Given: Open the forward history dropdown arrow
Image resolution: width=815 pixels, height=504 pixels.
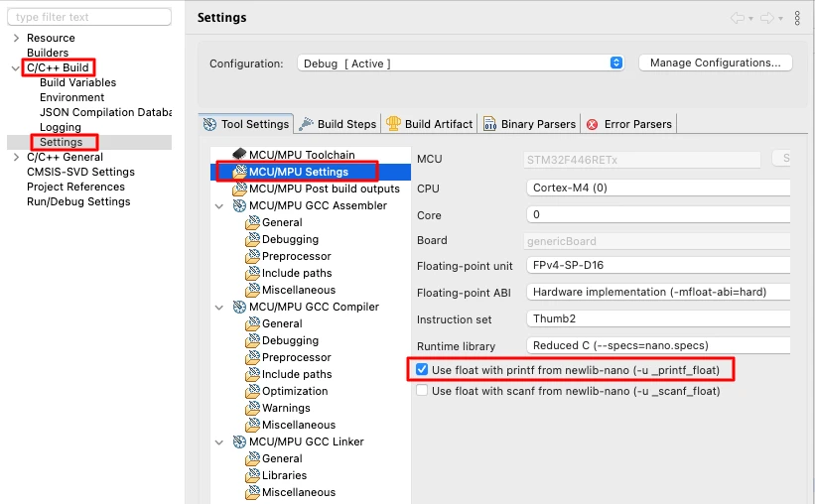Looking at the screenshot, I should (780, 19).
